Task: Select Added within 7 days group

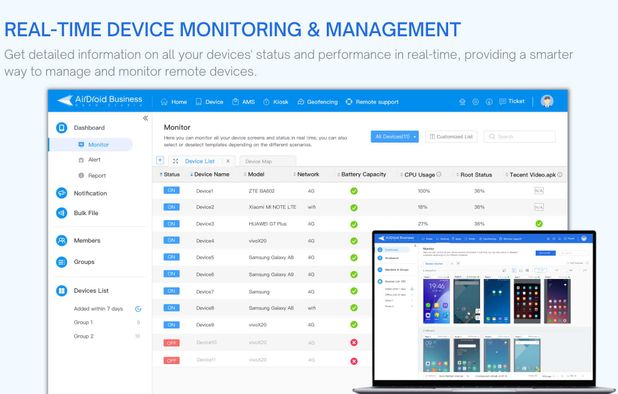Action: 99,309
